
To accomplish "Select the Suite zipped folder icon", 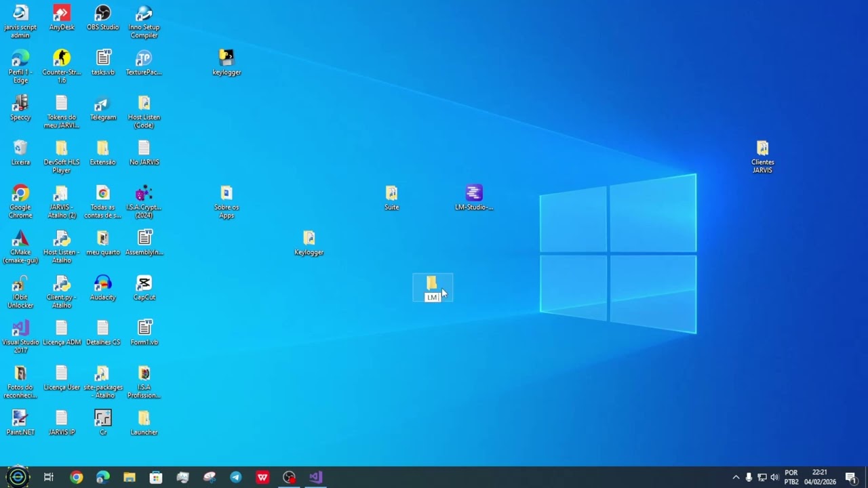I will pyautogui.click(x=391, y=198).
